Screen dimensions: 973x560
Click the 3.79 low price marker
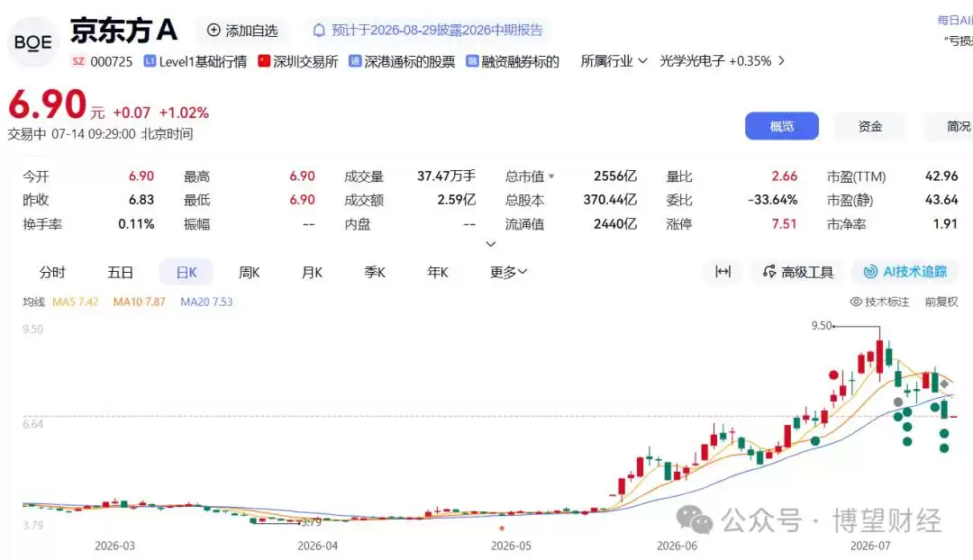pos(312,522)
